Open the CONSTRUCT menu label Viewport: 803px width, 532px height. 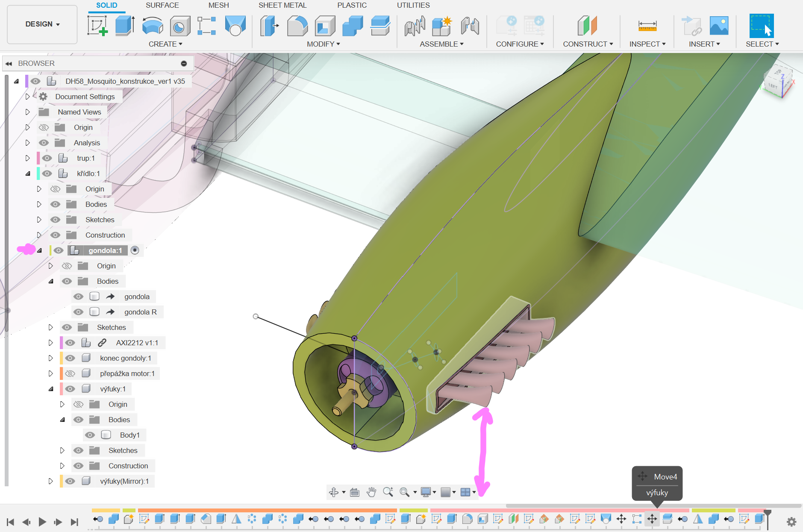pos(588,44)
